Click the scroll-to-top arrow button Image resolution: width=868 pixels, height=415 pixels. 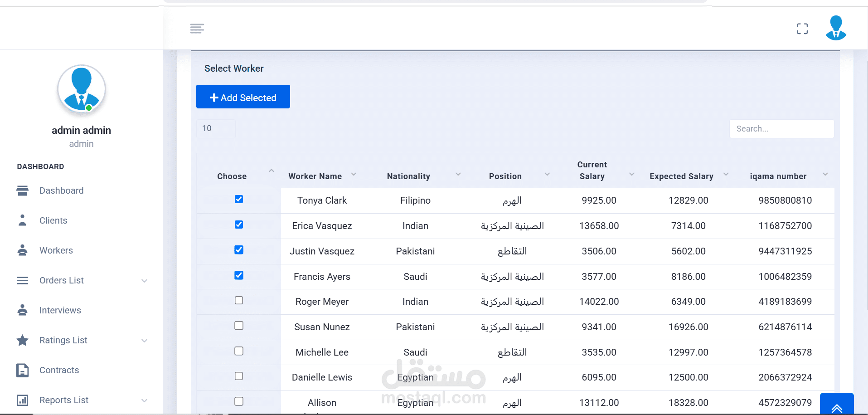click(x=837, y=407)
